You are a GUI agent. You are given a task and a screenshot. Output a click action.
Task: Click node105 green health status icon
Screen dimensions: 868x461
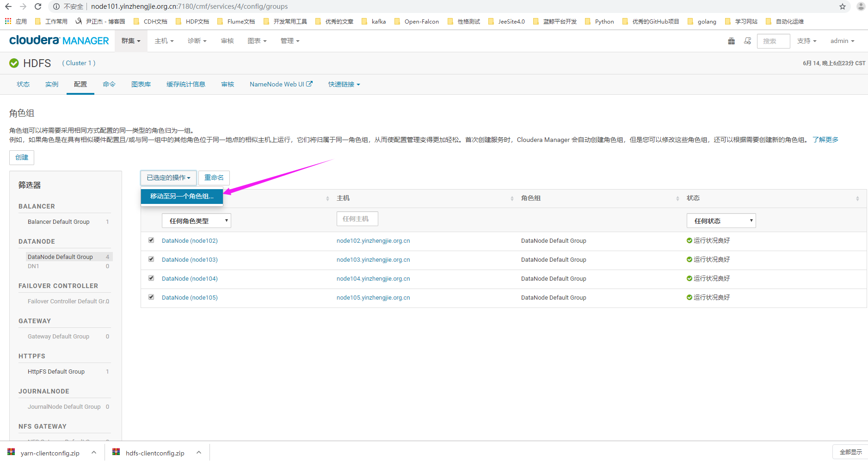pos(689,297)
